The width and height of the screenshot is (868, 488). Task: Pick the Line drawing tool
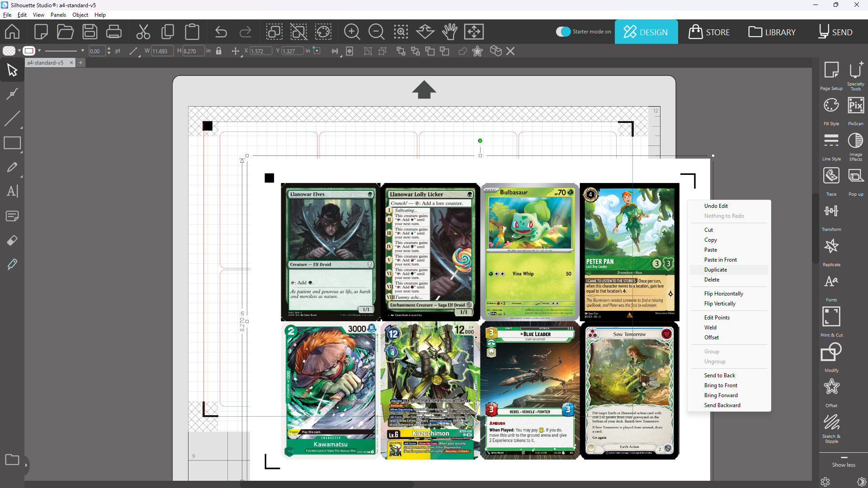tap(12, 118)
